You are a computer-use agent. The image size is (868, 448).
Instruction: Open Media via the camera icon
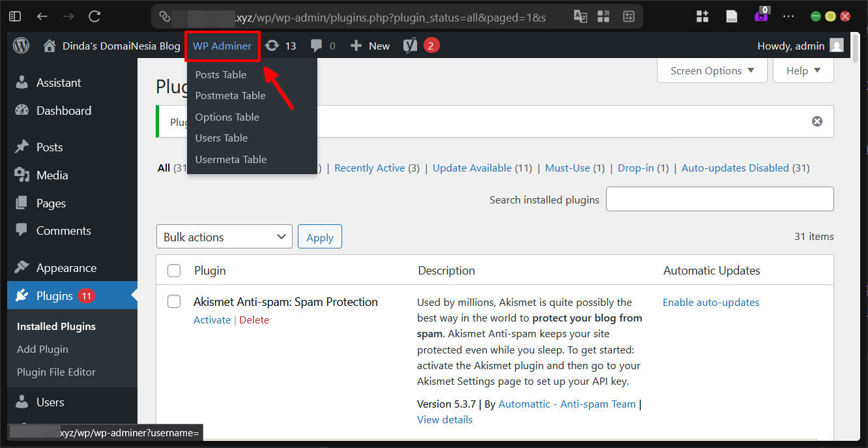point(22,175)
